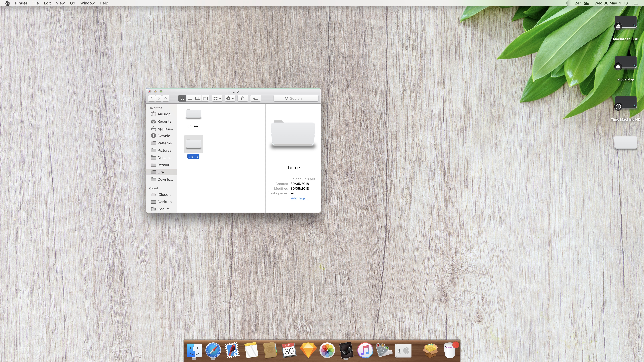644x362 pixels.
Task: Open the window-button swatches app in Dock
Action: pos(384,350)
